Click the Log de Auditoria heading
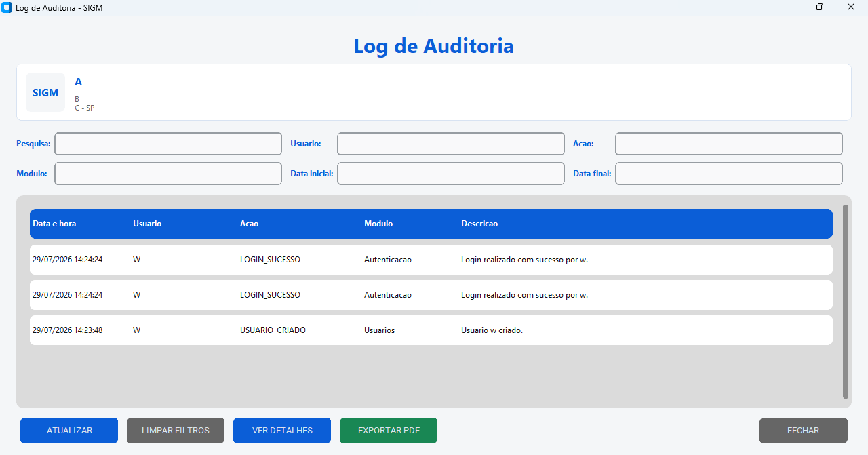 [x=434, y=46]
